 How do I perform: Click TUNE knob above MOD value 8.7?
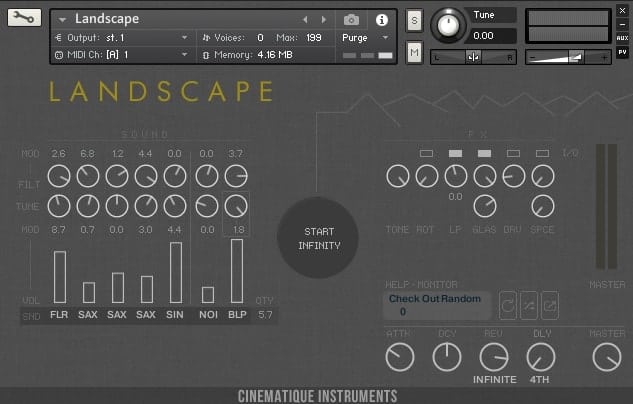59,206
